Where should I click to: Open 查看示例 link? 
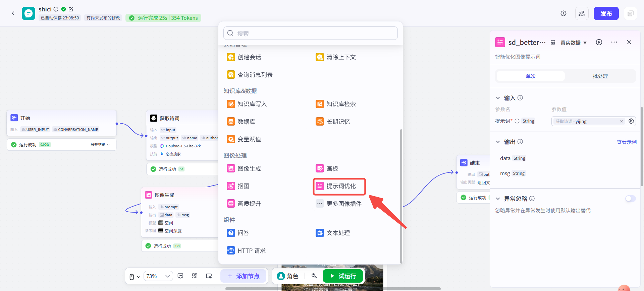(x=627, y=142)
